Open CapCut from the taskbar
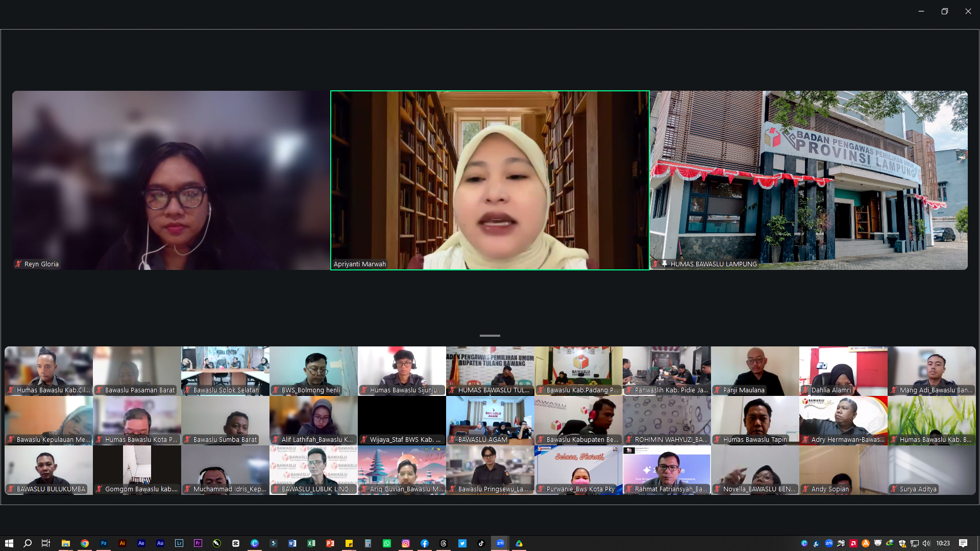The image size is (980, 551). click(235, 543)
